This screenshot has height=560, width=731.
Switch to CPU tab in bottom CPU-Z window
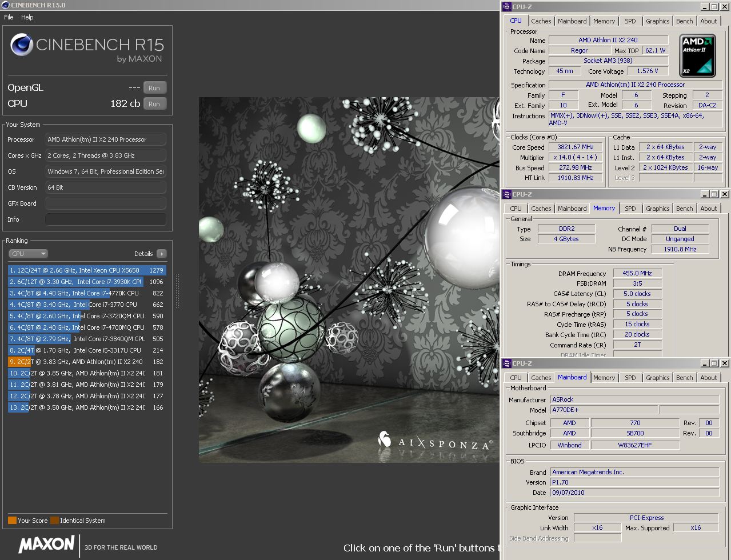(516, 378)
